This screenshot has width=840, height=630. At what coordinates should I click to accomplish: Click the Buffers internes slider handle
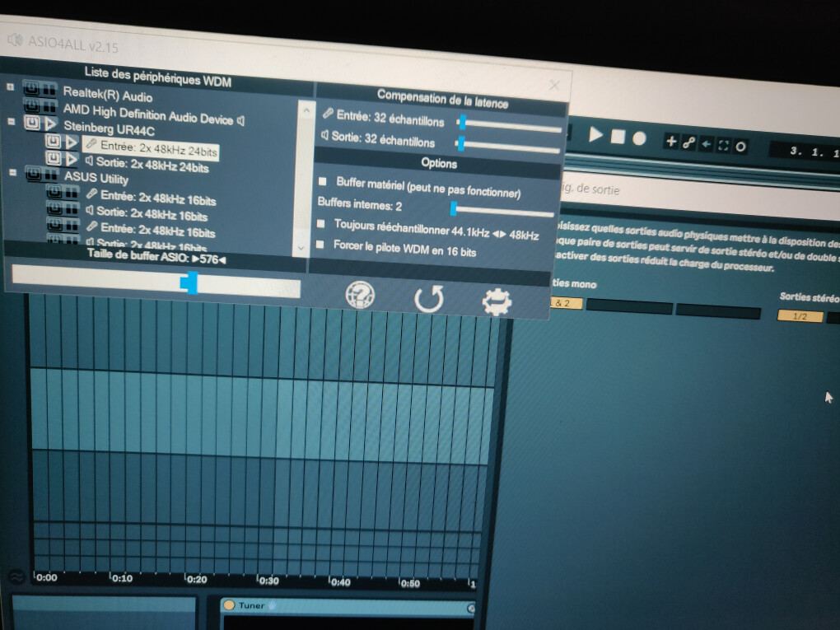(454, 208)
